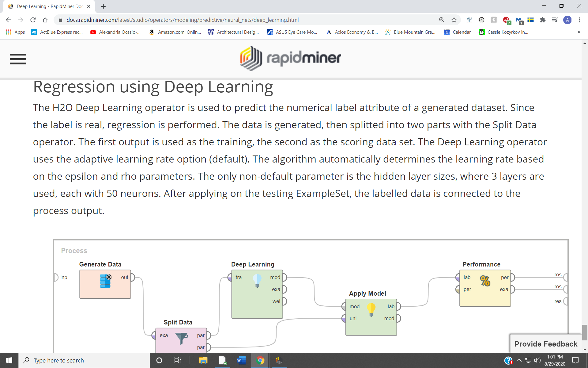Open Task View in taskbar
This screenshot has height=368, width=588.
coord(178,360)
